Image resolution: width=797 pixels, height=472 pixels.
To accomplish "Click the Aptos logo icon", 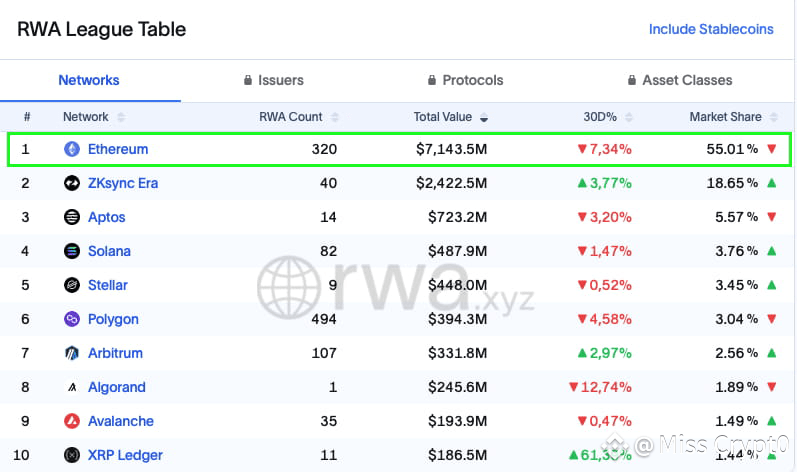I will (72, 217).
